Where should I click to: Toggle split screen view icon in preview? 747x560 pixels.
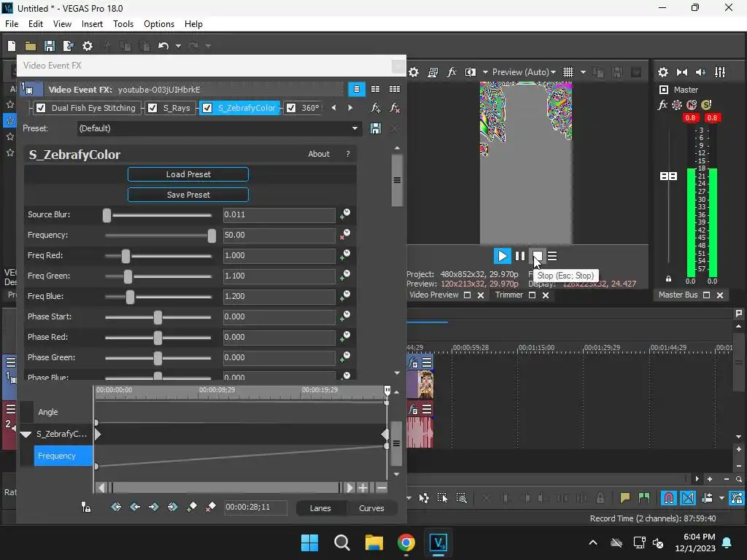point(471,72)
